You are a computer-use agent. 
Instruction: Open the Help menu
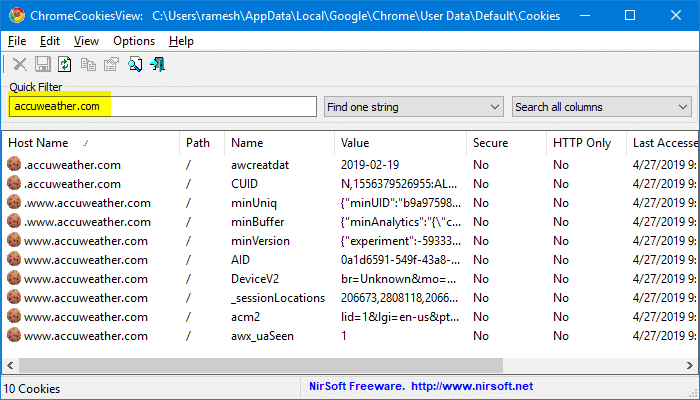click(x=181, y=41)
